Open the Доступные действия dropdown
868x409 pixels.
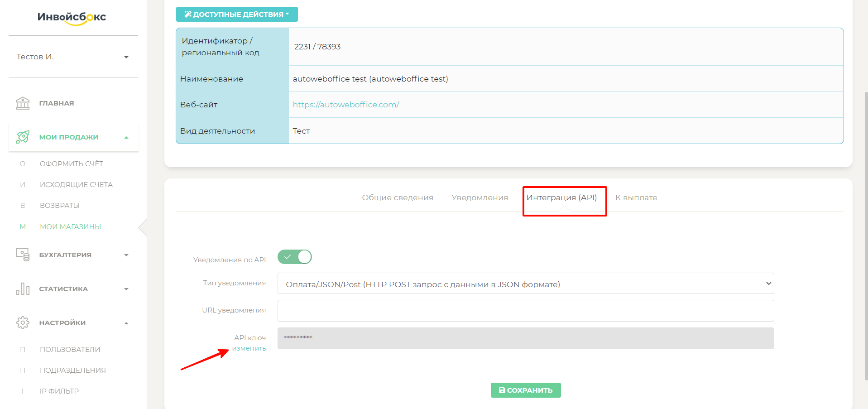click(237, 14)
